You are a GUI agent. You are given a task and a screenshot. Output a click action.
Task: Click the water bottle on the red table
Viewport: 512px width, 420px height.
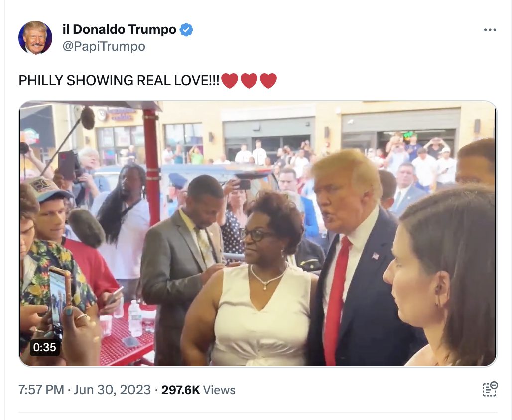coord(135,318)
